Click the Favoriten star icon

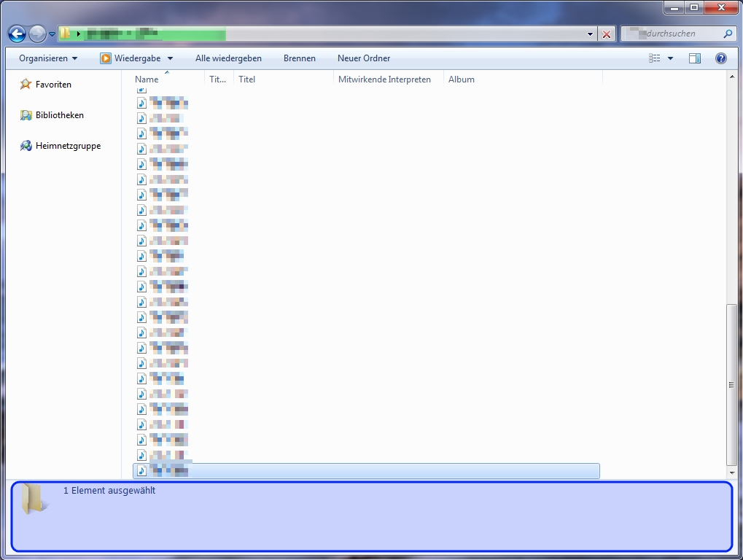point(26,85)
